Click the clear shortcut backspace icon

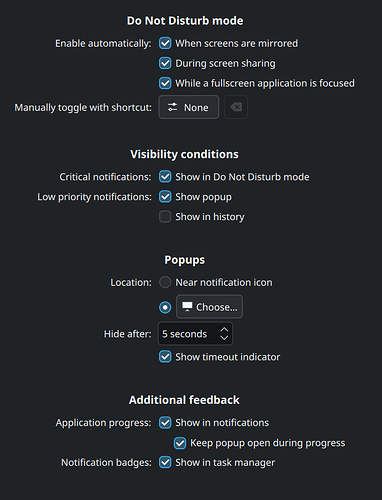(x=236, y=107)
